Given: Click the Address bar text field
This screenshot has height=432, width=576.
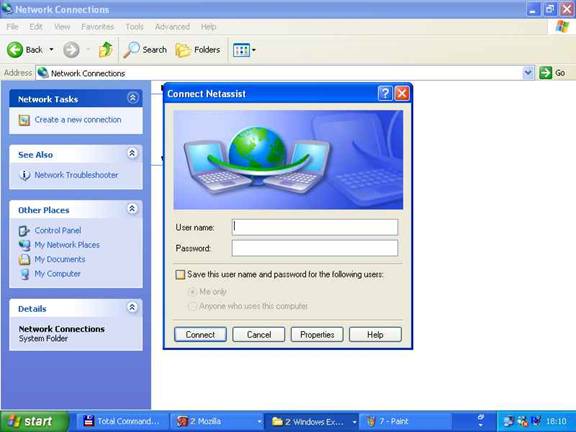Looking at the screenshot, I should tap(279, 73).
